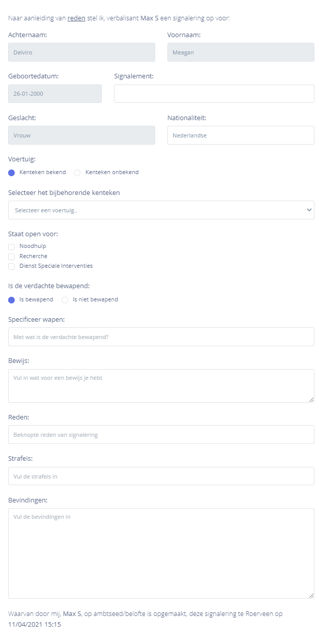This screenshot has width=319, height=644.
Task: Click the Geboortedatum field
Action: [x=55, y=94]
